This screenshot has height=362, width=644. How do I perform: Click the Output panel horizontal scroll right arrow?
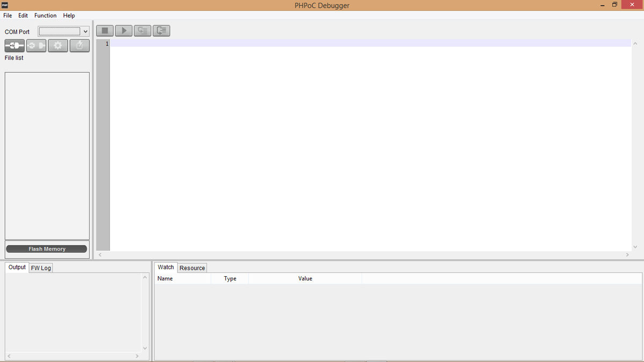[x=137, y=356]
